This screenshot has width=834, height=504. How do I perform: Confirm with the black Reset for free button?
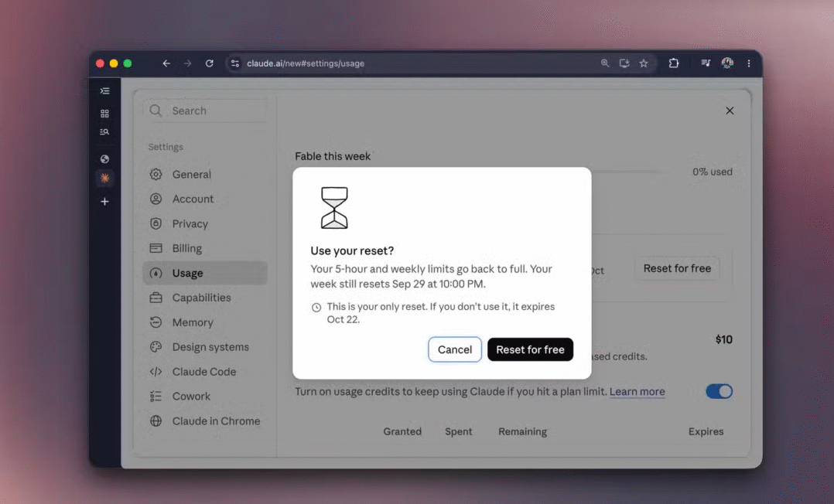click(x=530, y=349)
